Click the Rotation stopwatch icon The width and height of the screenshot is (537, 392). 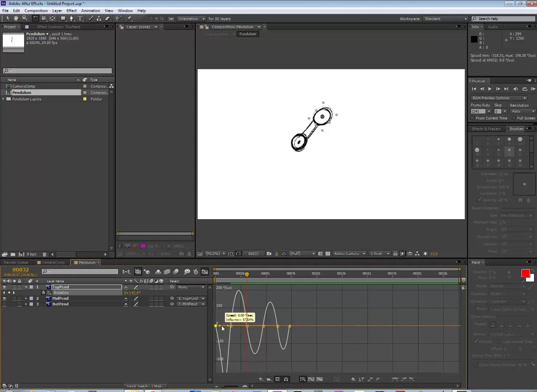click(43, 293)
